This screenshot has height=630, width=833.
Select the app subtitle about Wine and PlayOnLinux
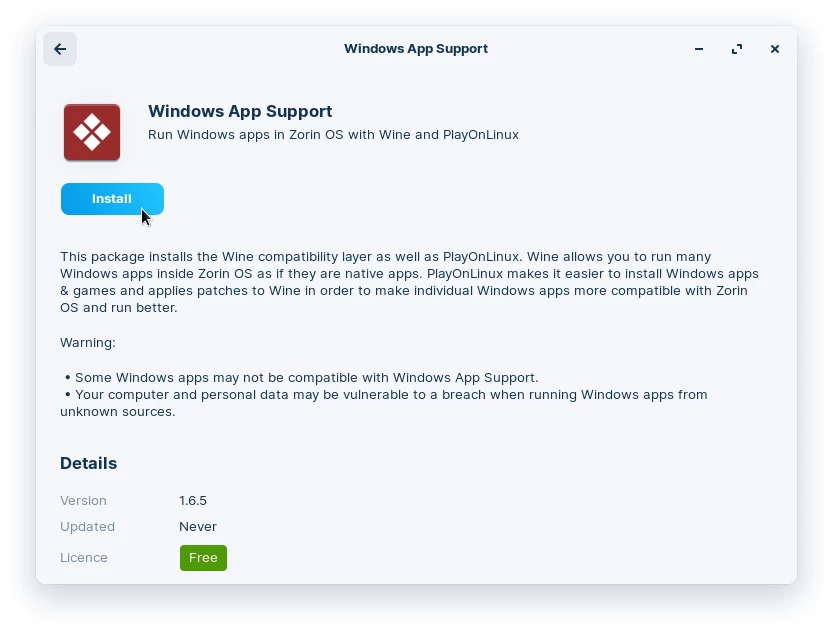coord(333,134)
